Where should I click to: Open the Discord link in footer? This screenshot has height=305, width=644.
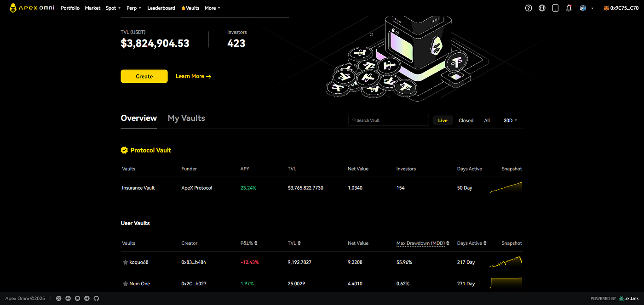click(77, 298)
